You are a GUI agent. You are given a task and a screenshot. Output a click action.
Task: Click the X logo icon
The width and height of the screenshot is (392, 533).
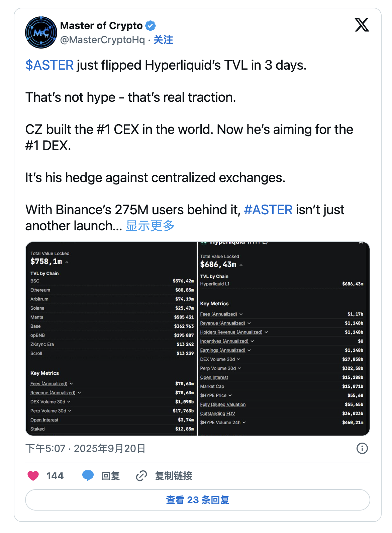[362, 25]
